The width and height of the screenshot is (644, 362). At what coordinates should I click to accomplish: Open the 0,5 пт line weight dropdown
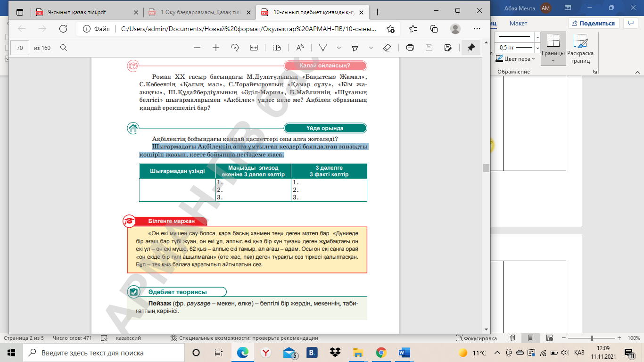pyautogui.click(x=537, y=48)
